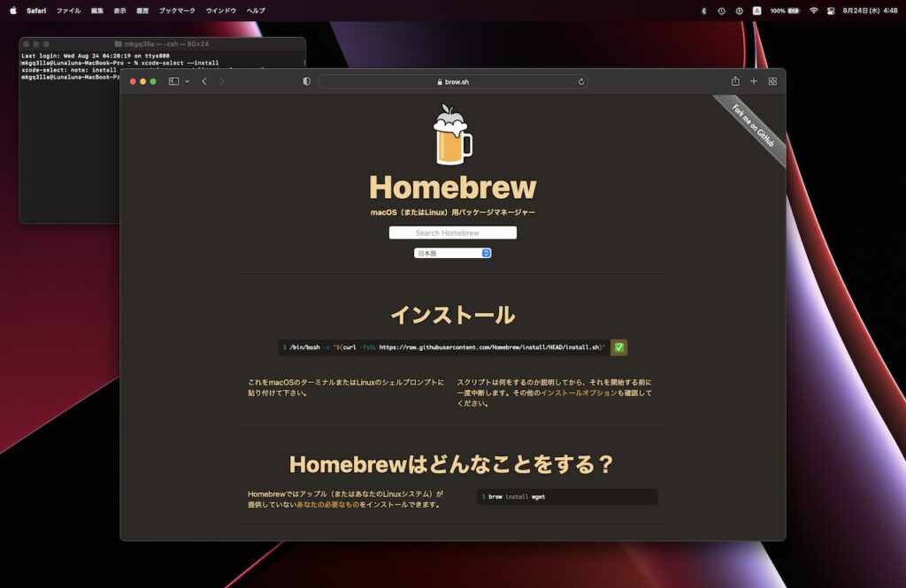Maximize the Safari window

tap(153, 81)
